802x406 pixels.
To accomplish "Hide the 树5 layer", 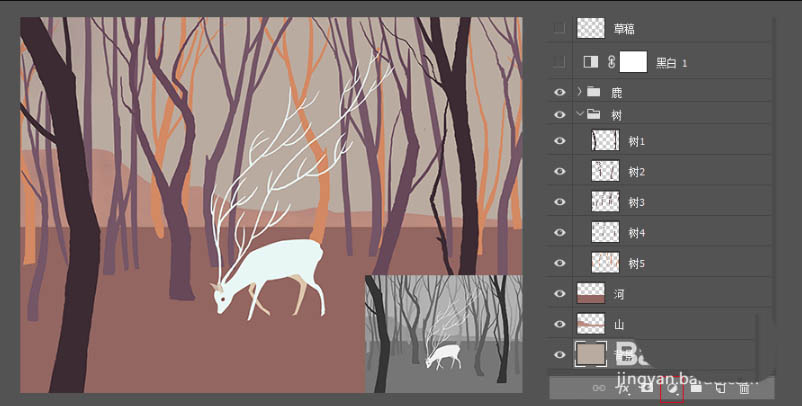I will tap(560, 263).
